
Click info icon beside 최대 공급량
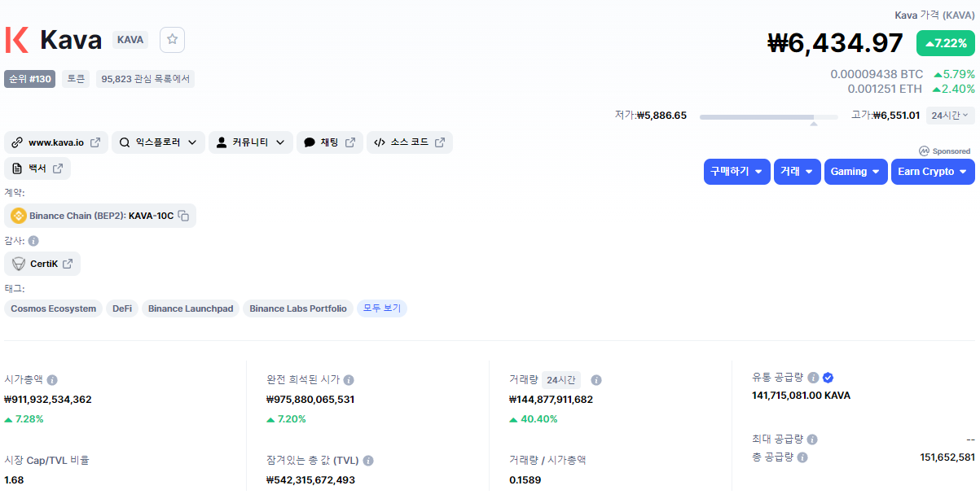(811, 440)
